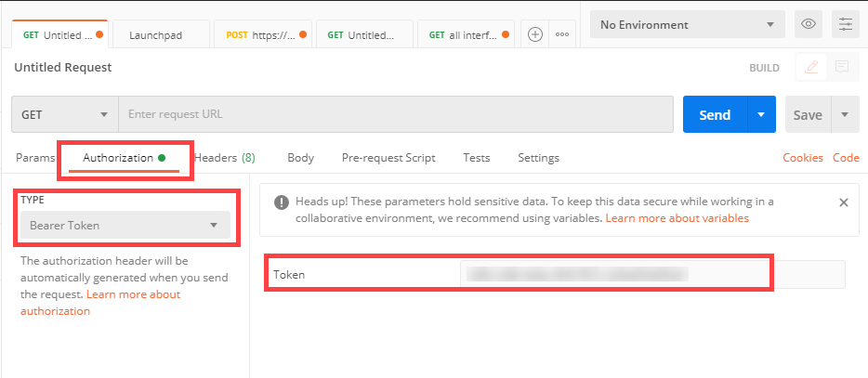The image size is (868, 378).
Task: Expand the No Environment dropdown
Action: [x=688, y=24]
